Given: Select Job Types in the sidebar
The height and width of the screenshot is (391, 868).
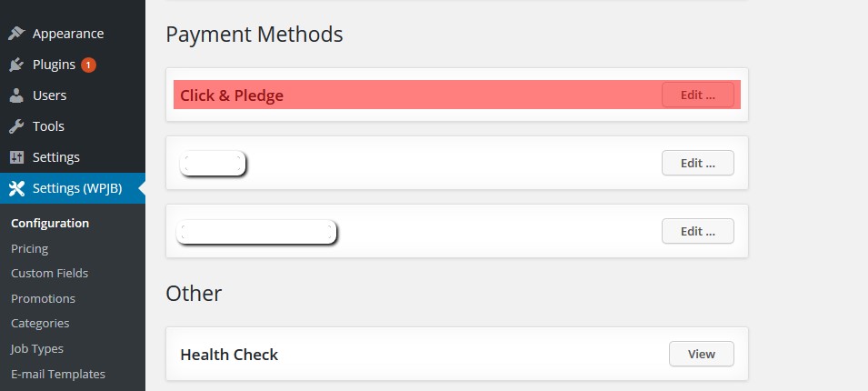Looking at the screenshot, I should coord(36,349).
